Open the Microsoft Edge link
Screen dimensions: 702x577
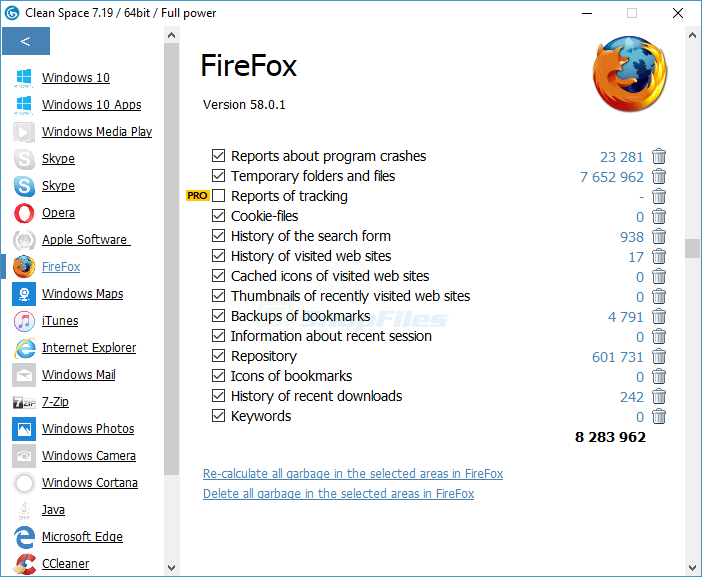pyautogui.click(x=82, y=537)
